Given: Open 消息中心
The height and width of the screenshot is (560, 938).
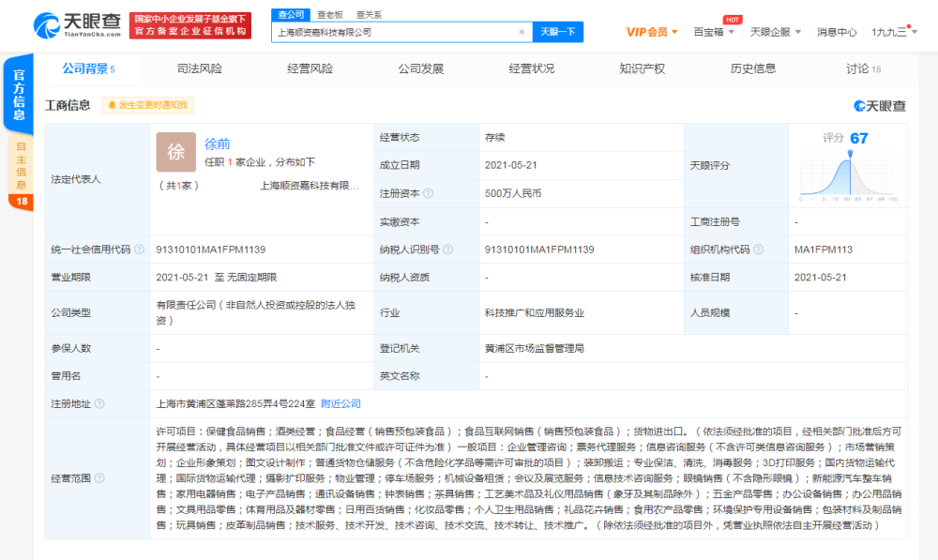Looking at the screenshot, I should [x=837, y=32].
